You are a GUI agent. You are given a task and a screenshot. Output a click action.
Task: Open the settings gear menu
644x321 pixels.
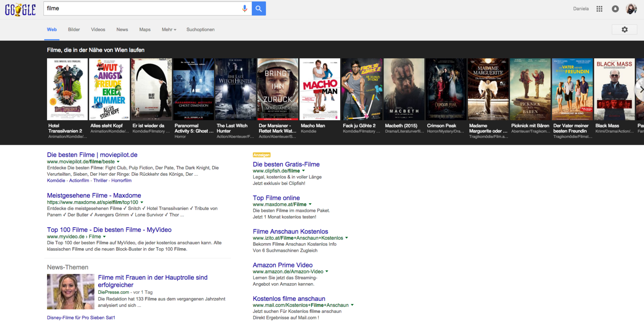pyautogui.click(x=625, y=29)
